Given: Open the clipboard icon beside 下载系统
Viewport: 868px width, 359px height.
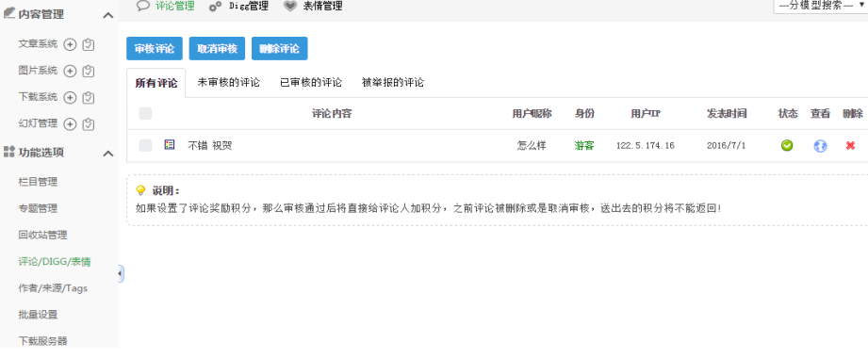Looking at the screenshot, I should (89, 97).
